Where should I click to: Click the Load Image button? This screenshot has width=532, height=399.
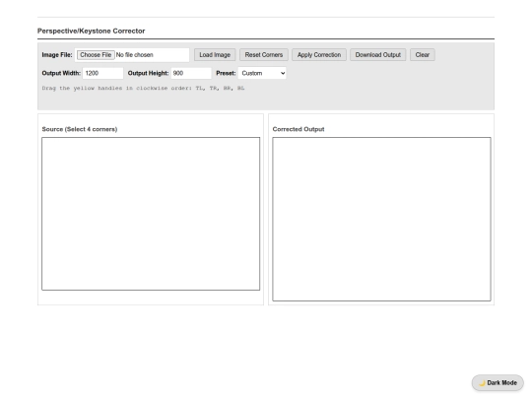click(215, 55)
